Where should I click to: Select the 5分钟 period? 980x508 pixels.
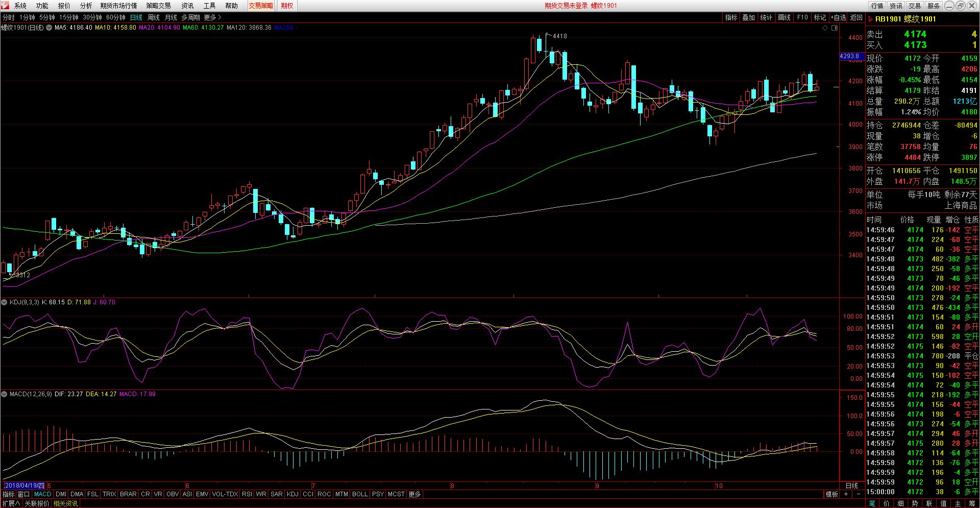[x=47, y=17]
